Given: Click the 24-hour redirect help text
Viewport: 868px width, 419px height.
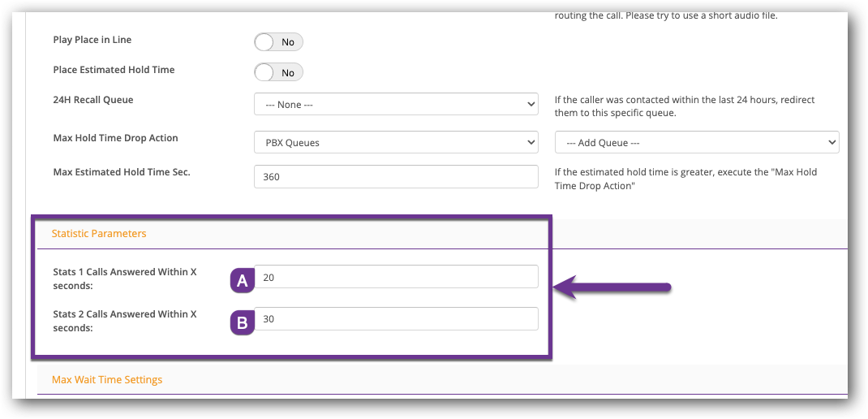Looking at the screenshot, I should tap(685, 106).
